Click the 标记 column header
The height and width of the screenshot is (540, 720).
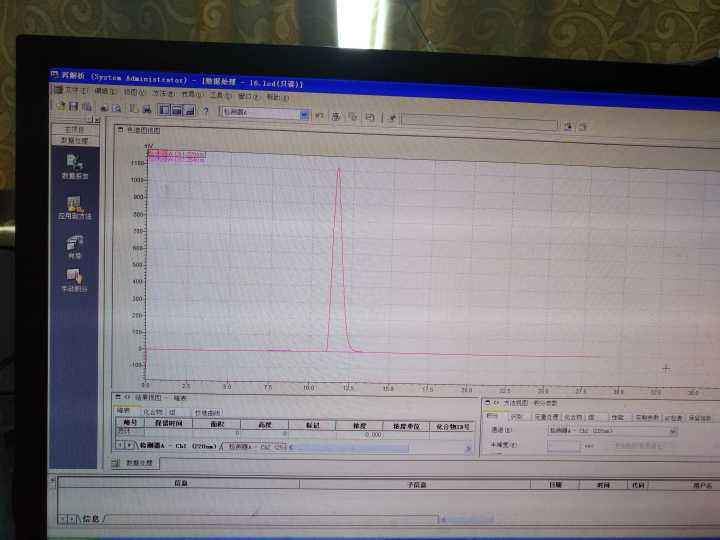312,425
